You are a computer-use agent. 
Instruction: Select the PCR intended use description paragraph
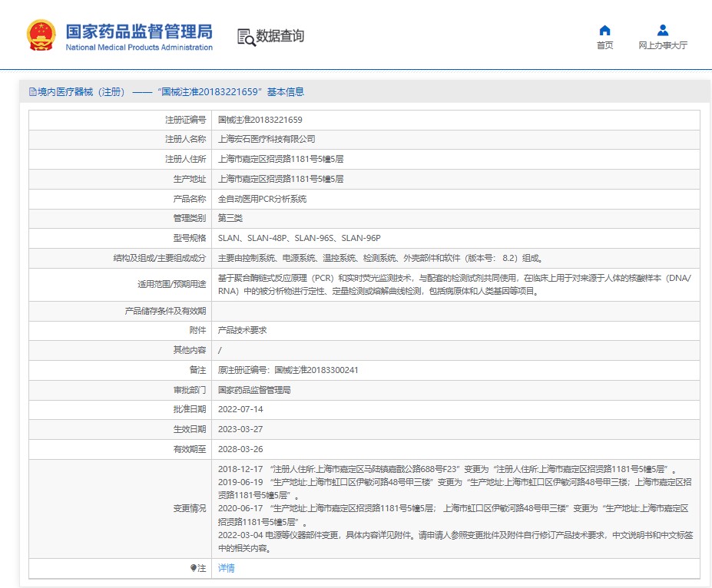(455, 285)
